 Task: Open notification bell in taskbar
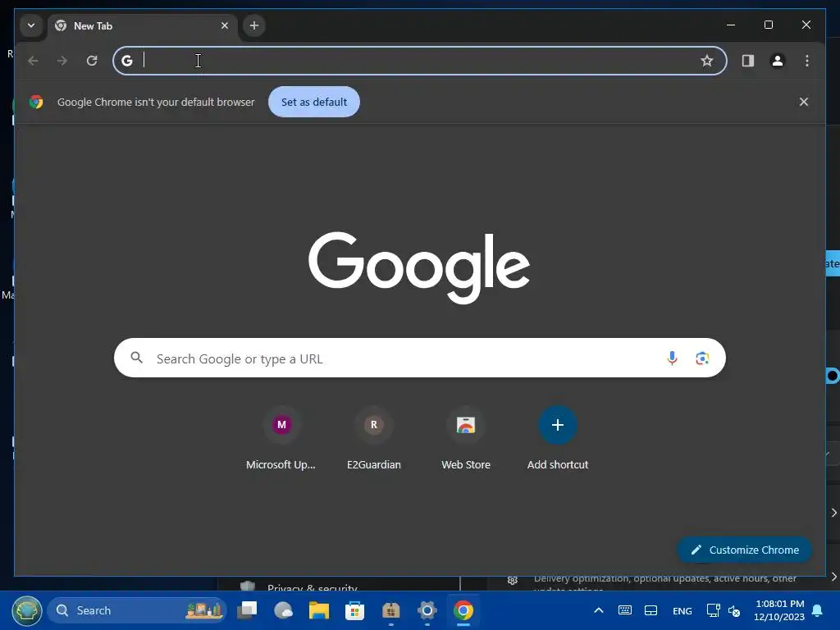click(x=818, y=610)
